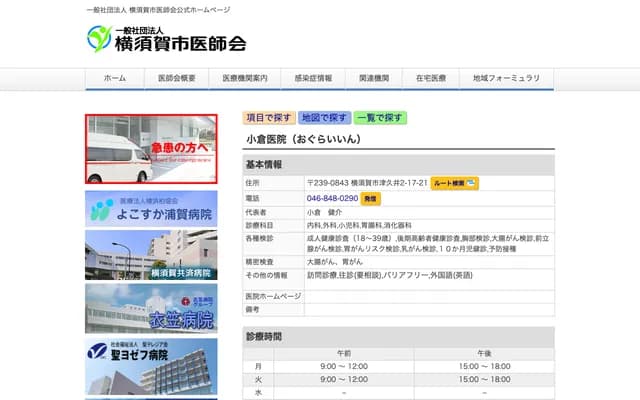Image resolution: width=640 pixels, height=400 pixels.
Task: Open the 衣笠病院 banner
Action: click(151, 309)
